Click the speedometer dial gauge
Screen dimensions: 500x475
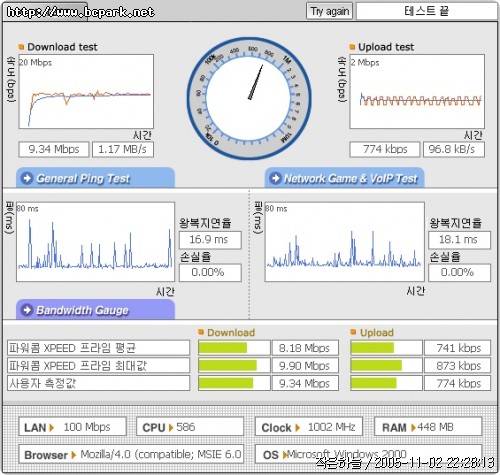[249, 98]
